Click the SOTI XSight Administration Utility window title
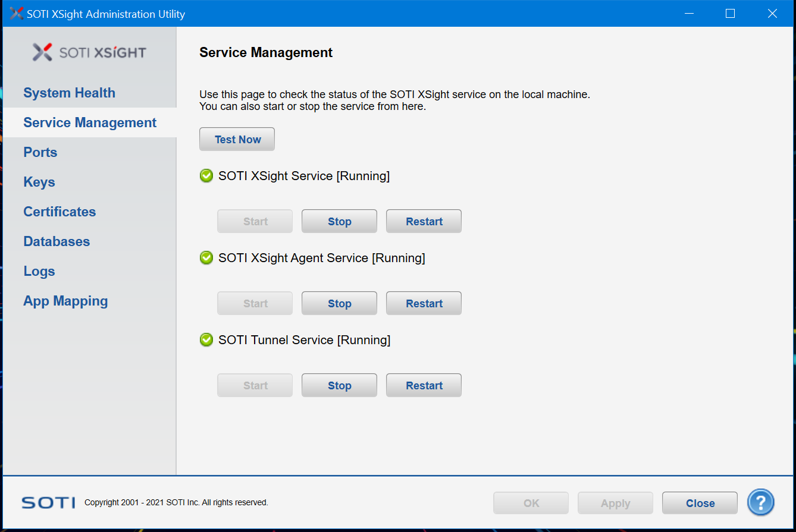Screen dimensions: 796x532 [x=106, y=14]
